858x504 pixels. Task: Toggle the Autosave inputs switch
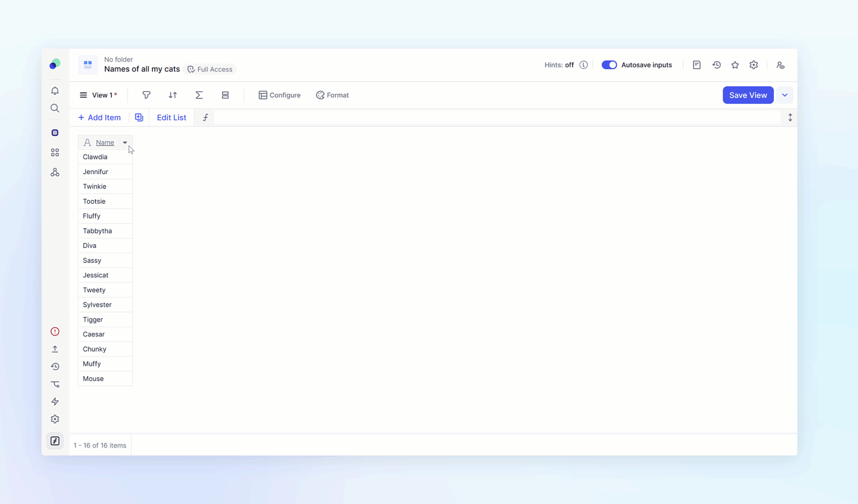[609, 65]
